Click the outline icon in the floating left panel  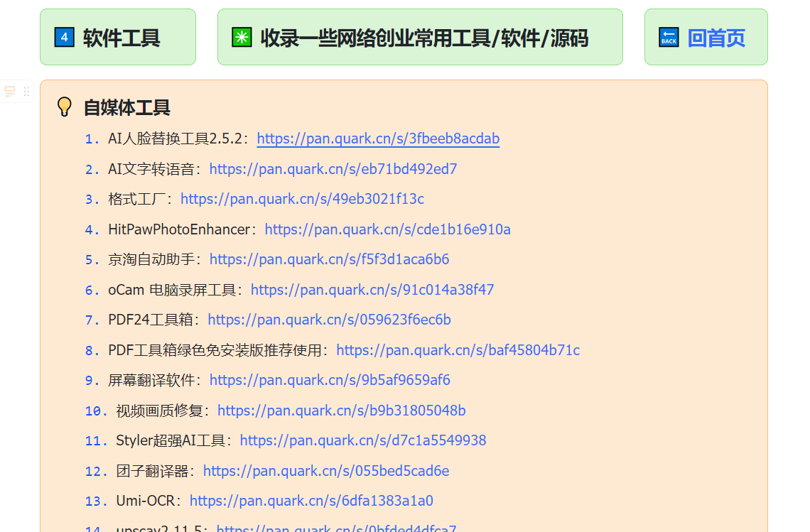9,91
